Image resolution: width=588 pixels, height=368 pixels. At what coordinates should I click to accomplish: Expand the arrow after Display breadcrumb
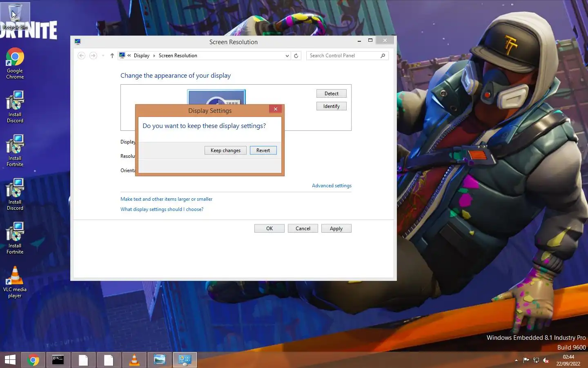pyautogui.click(x=154, y=56)
